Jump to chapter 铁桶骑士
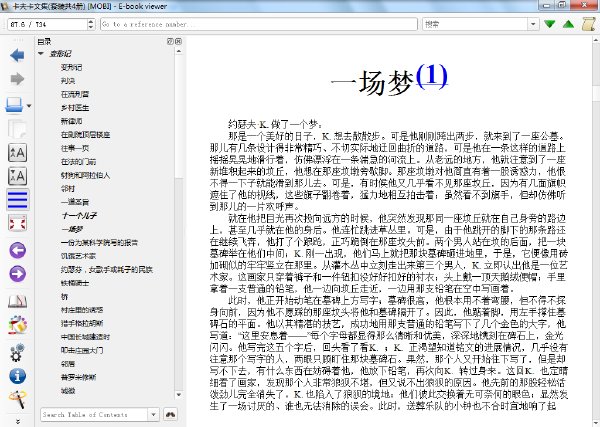Screen dimensions: 600x427 pos(75,283)
